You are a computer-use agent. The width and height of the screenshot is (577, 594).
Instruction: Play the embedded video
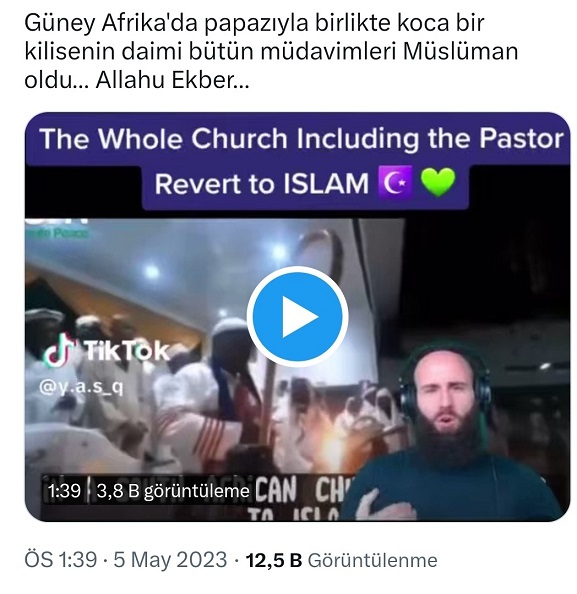click(x=297, y=316)
